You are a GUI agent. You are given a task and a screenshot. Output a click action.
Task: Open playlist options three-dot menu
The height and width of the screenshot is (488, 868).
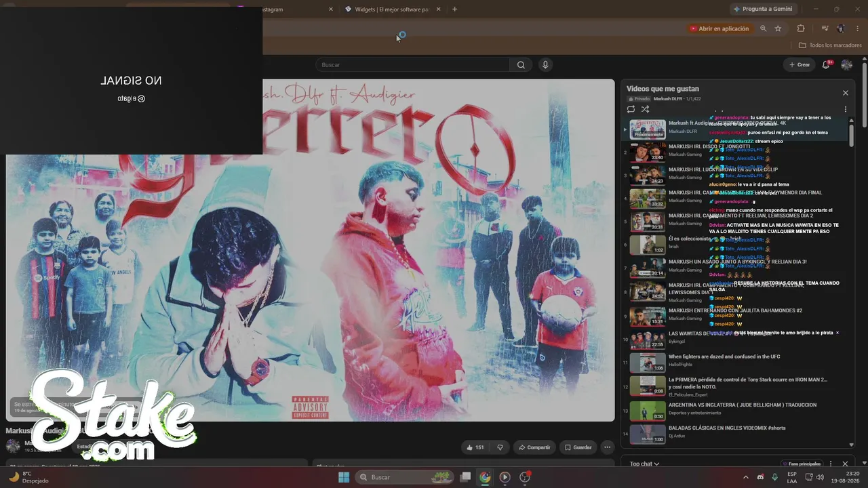click(846, 109)
